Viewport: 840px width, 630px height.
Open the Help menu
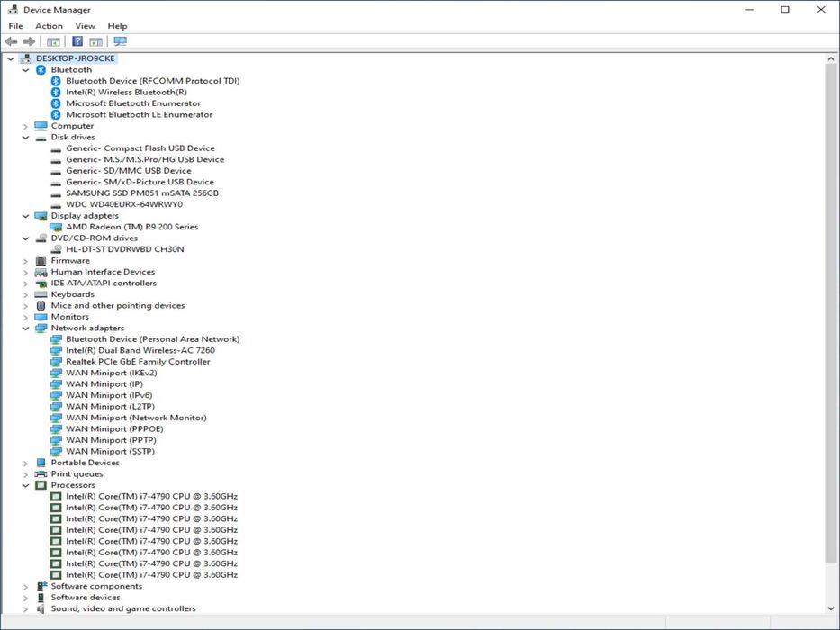click(117, 26)
